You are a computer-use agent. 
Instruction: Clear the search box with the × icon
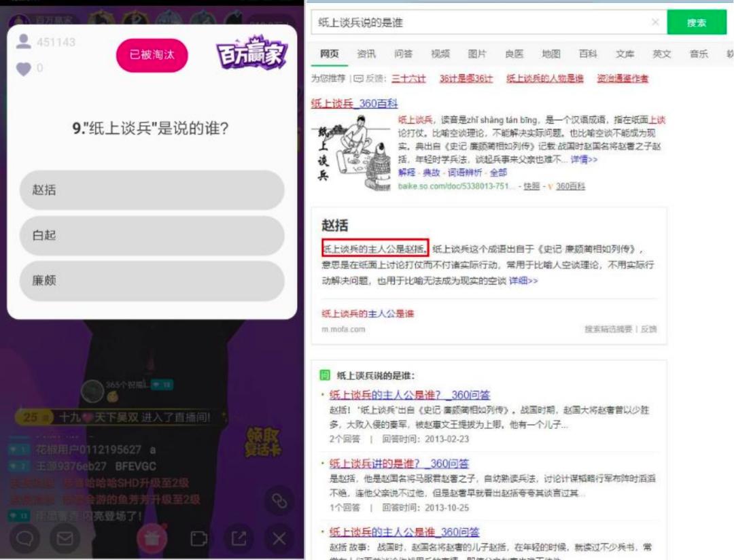coord(657,22)
